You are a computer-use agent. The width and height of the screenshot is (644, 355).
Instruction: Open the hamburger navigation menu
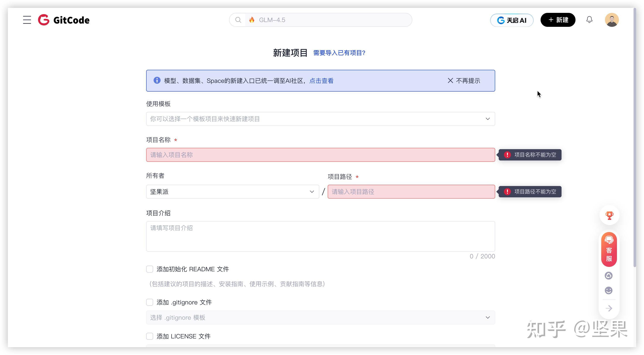(27, 20)
